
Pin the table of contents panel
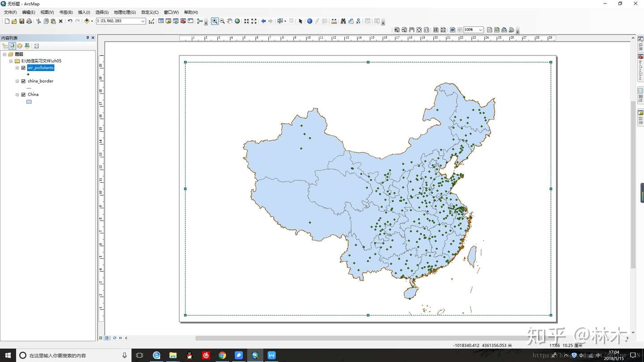pos(88,38)
